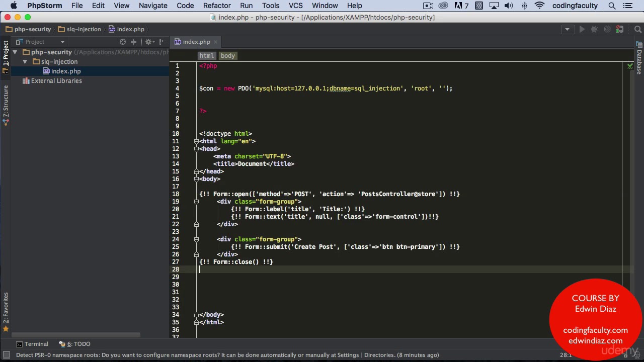The image size is (644, 362).
Task: Click the External Libraries icon
Action: coord(26,81)
